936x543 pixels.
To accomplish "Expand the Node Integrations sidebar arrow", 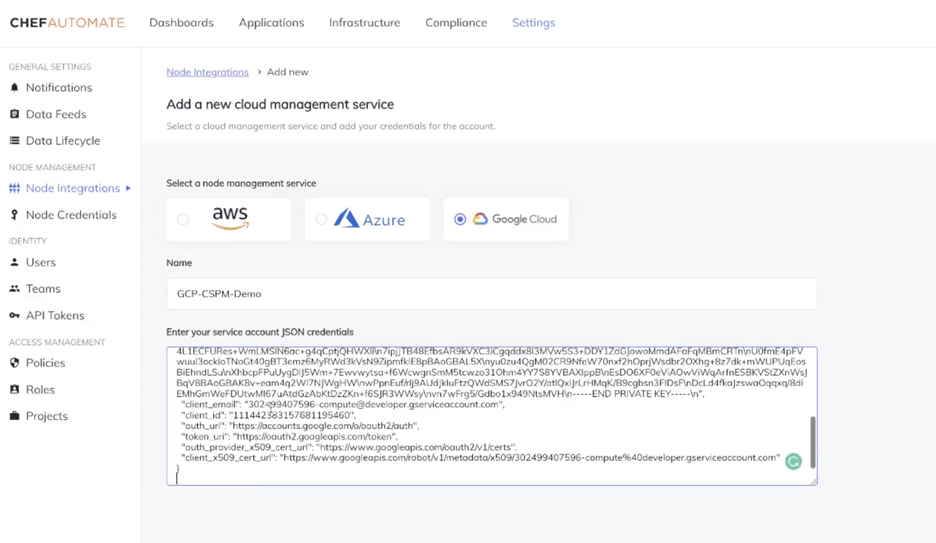I will 128,188.
